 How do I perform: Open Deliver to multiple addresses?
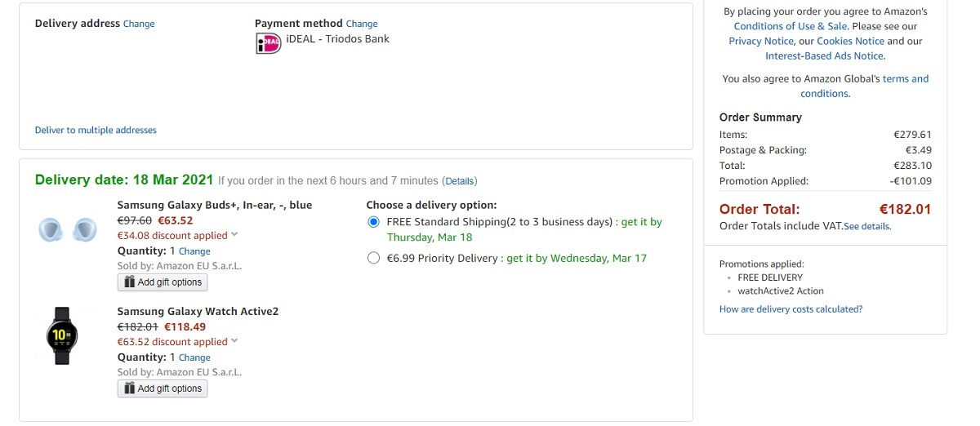(x=96, y=130)
